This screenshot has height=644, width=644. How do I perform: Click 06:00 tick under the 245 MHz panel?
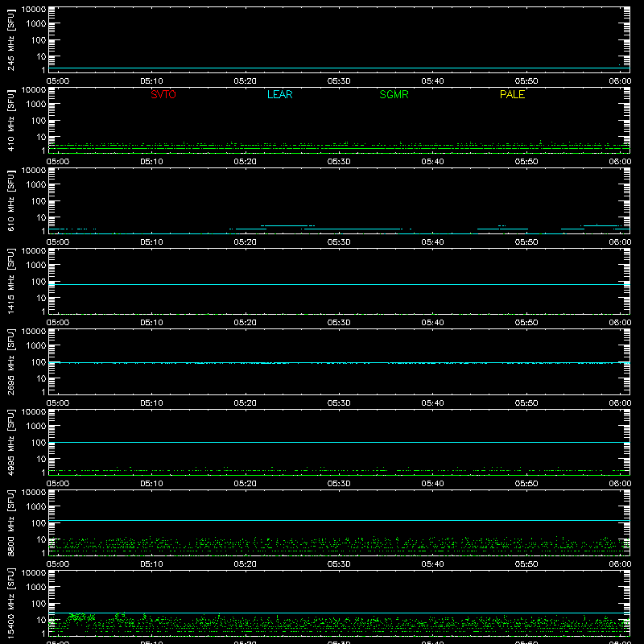coord(620,81)
